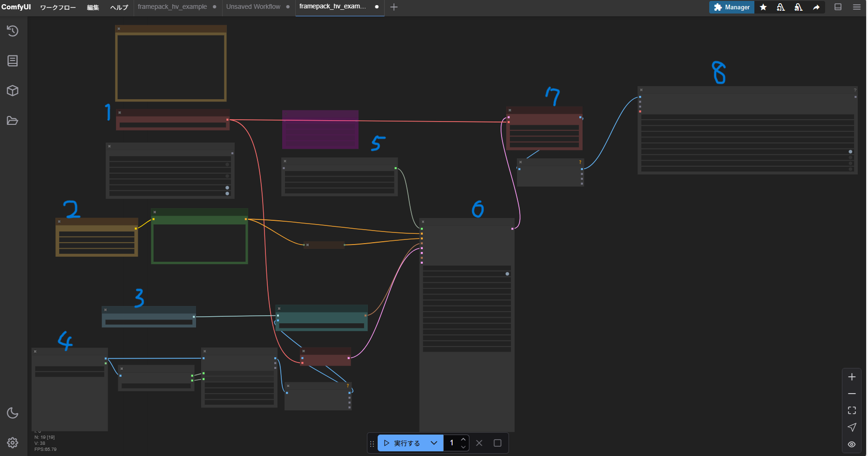Add a new workflow tab with plus

tap(394, 7)
